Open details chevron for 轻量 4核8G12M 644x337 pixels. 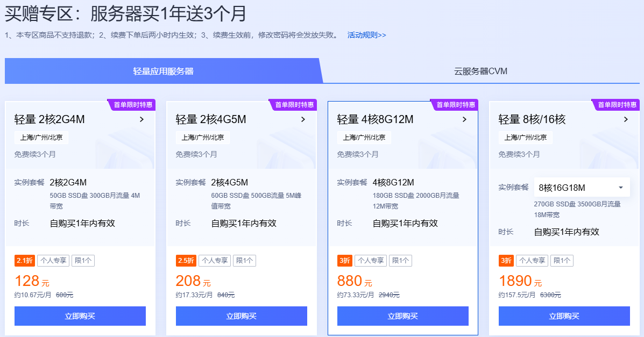464,119
